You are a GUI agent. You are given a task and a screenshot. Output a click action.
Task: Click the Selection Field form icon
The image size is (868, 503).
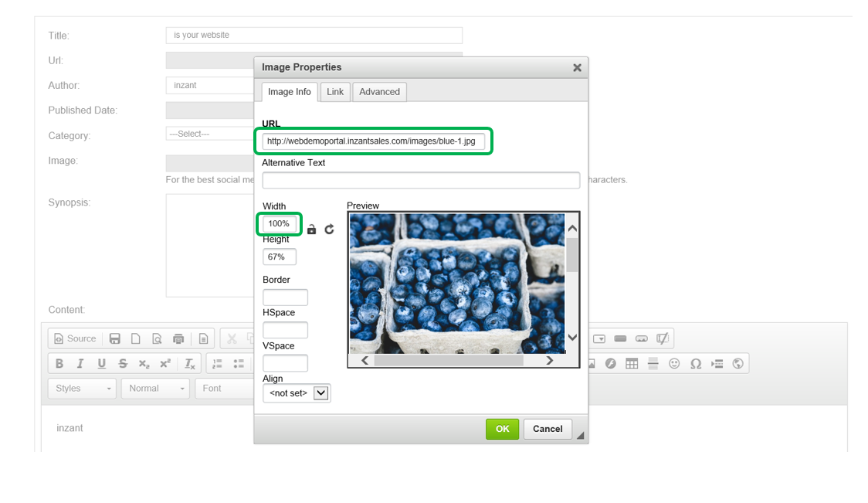[x=599, y=338]
